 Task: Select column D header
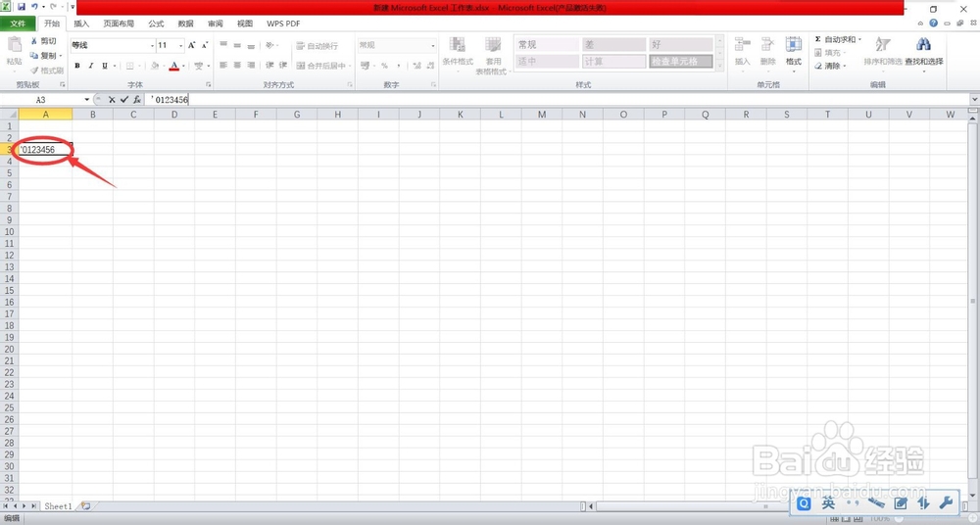[173, 115]
